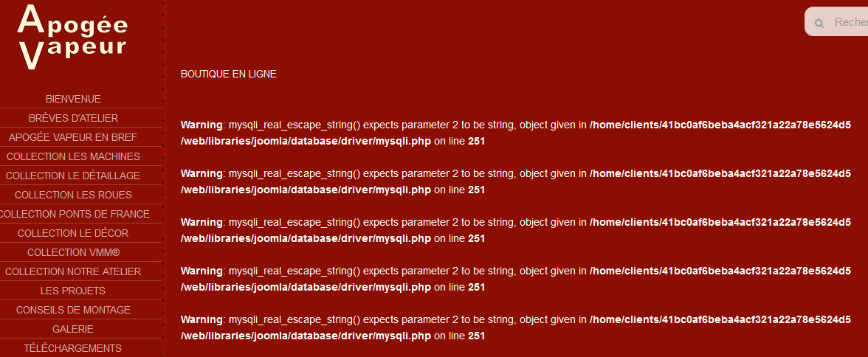Go to Collection Notre Atelier
The width and height of the screenshot is (868, 357).
pyautogui.click(x=73, y=271)
